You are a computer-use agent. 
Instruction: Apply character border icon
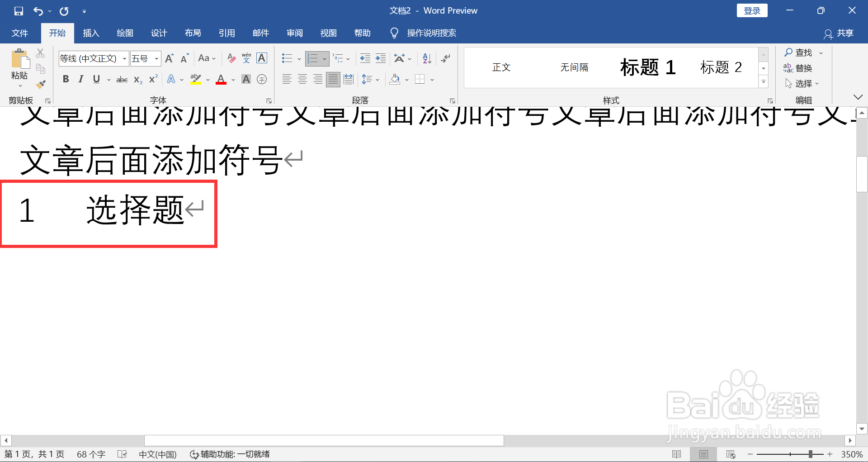262,58
